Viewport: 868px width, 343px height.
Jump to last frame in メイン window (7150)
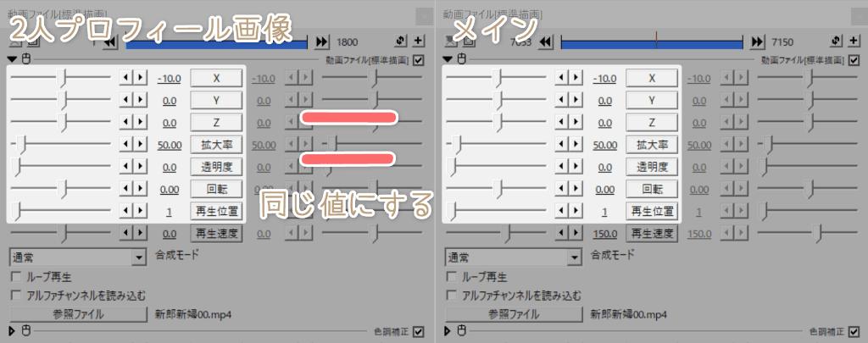[x=757, y=42]
